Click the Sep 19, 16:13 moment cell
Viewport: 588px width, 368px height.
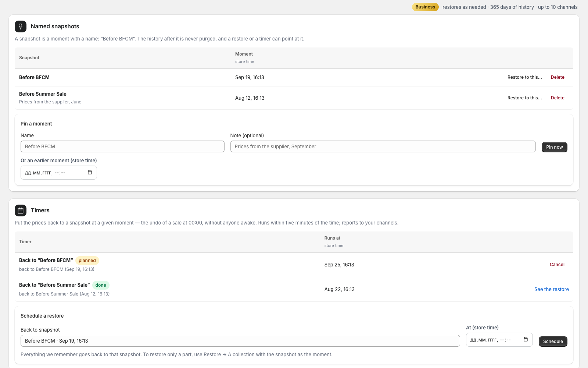[x=250, y=77]
